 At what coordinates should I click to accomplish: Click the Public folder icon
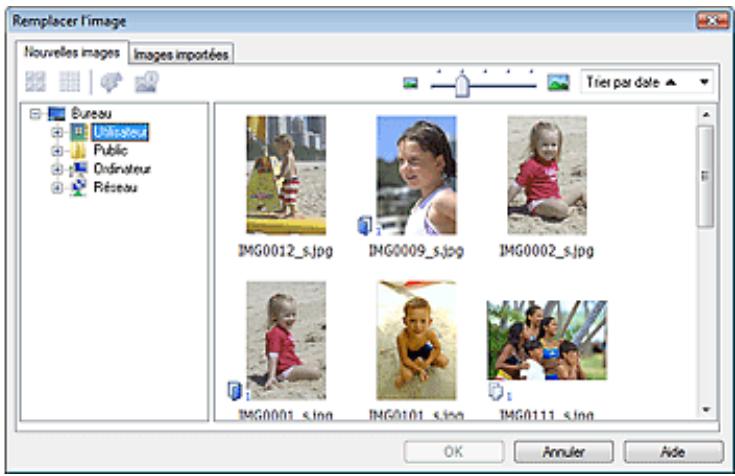pyautogui.click(x=79, y=151)
